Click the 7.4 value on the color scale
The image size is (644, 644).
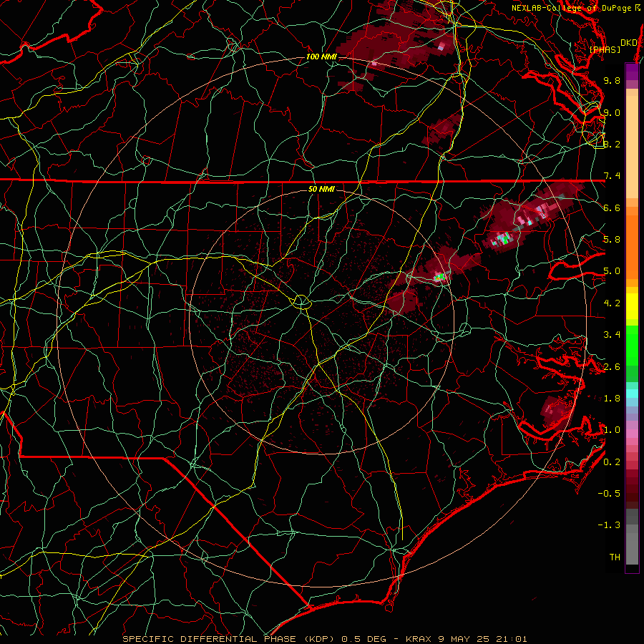[x=612, y=176]
